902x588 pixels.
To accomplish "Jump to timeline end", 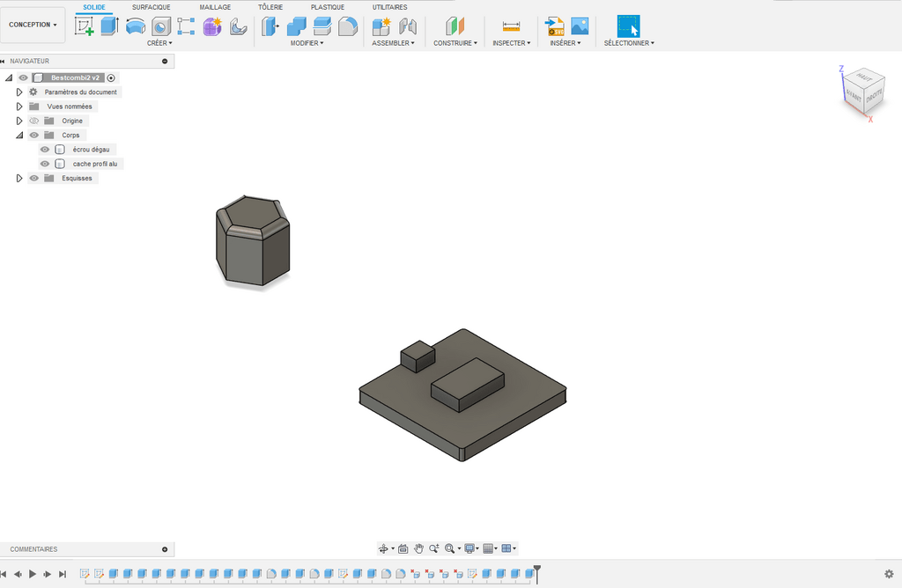I will [63, 574].
